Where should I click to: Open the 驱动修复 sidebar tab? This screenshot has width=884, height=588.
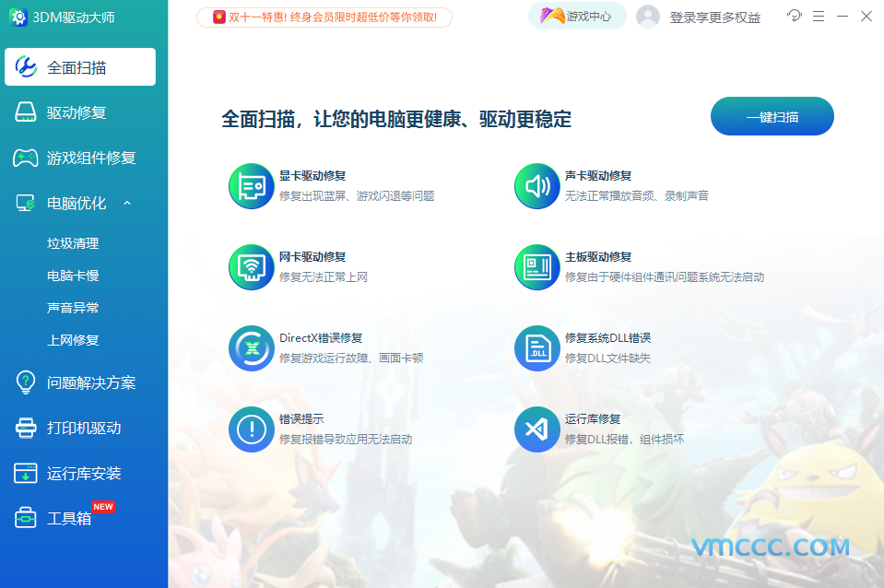pyautogui.click(x=77, y=112)
